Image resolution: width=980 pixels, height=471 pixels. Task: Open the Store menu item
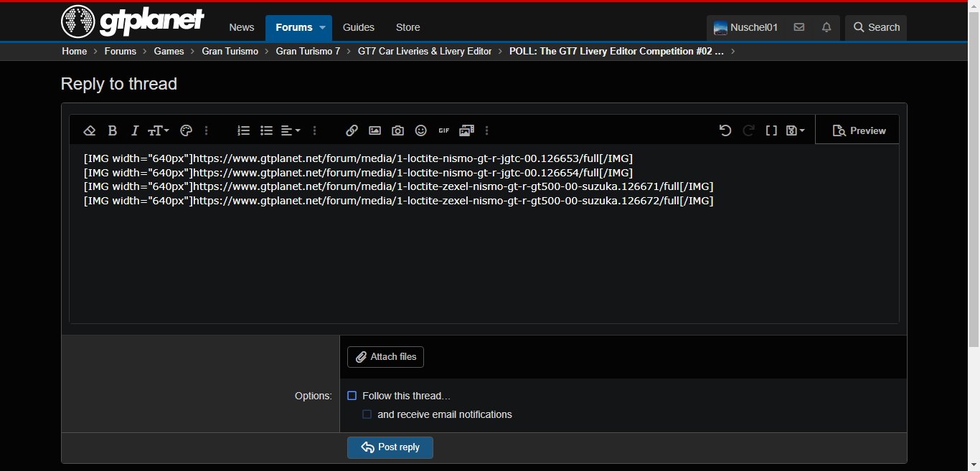[x=408, y=27]
